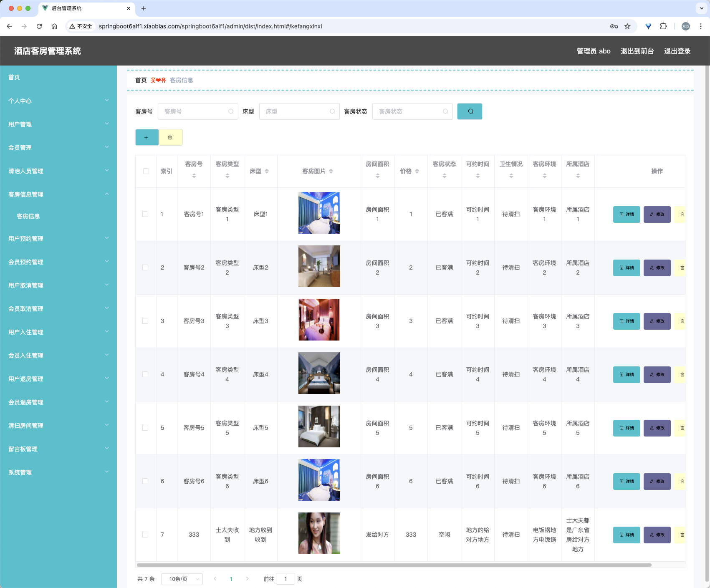Click the browser window vertical scrollbar

[707, 323]
